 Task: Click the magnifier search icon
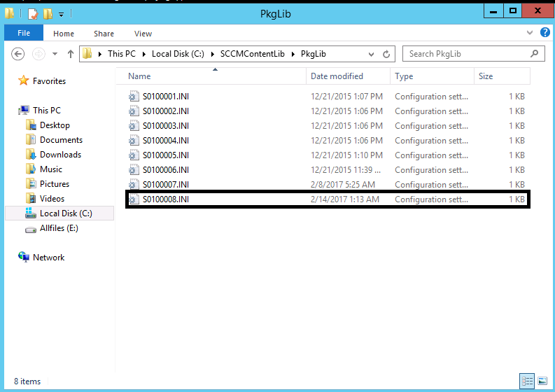[535, 54]
